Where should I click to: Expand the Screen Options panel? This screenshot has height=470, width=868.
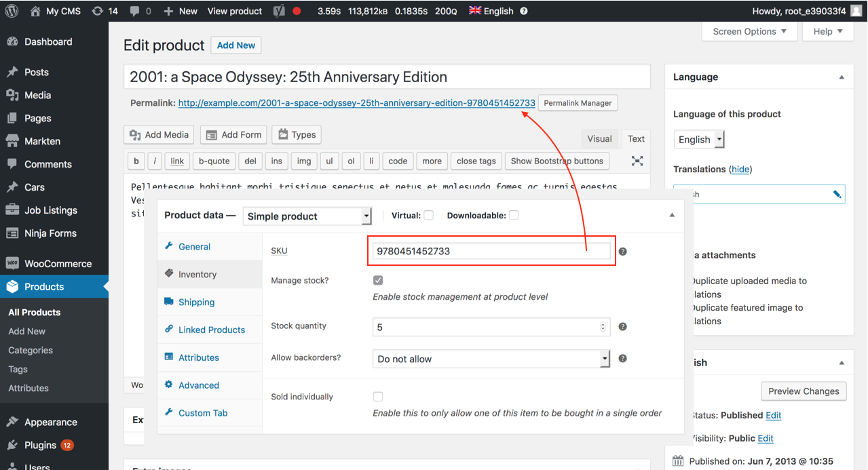click(749, 31)
